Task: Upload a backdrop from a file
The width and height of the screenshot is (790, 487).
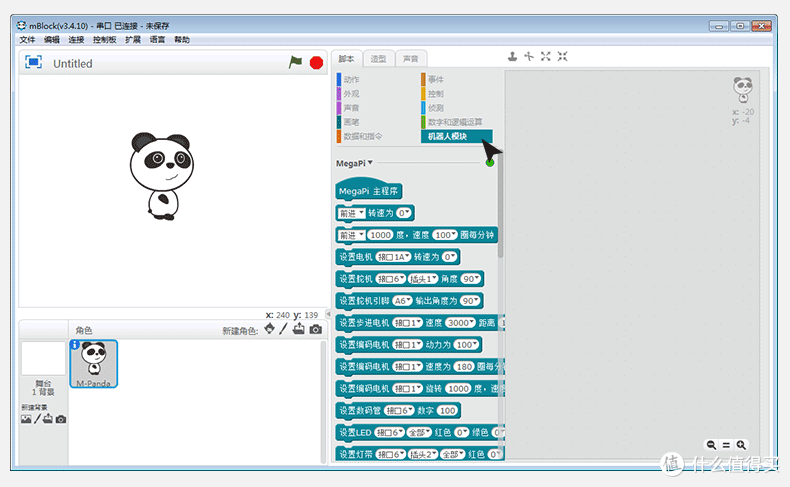Action: pyautogui.click(x=48, y=419)
